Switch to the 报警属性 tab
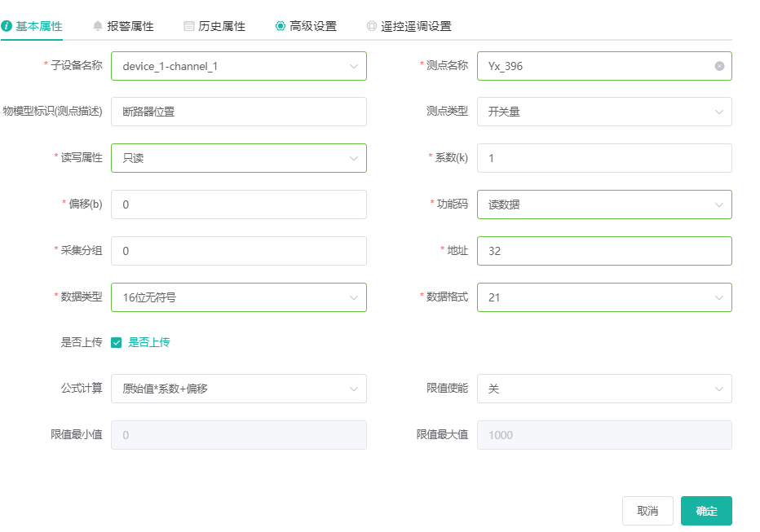 (124, 26)
